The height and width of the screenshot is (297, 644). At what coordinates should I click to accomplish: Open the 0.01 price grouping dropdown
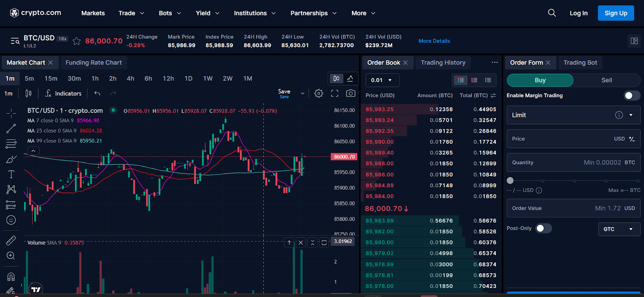point(382,80)
